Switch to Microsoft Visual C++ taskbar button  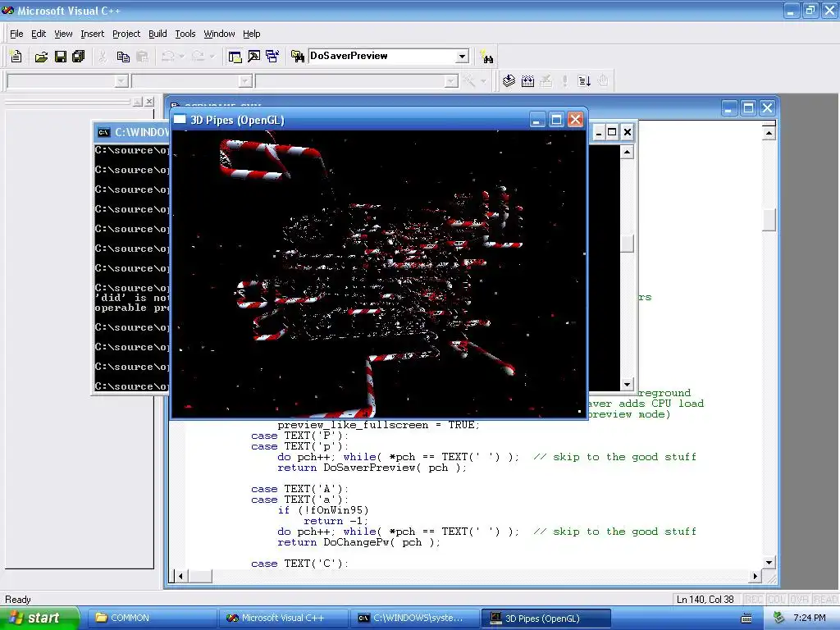tap(283, 618)
